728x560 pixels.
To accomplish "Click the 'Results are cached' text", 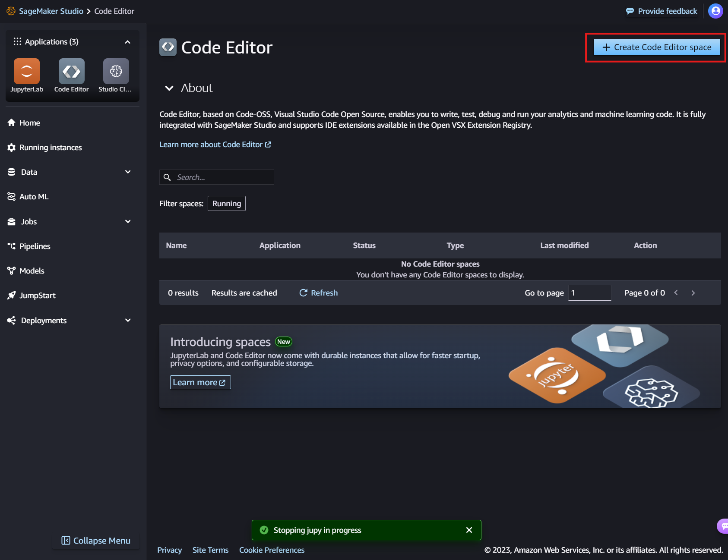I will pyautogui.click(x=244, y=293).
